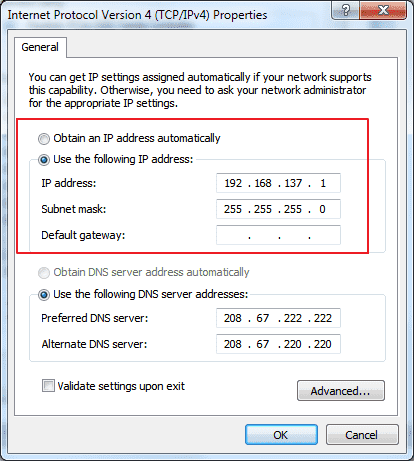Enable Validate settings upon exit checkbox

click(x=48, y=386)
